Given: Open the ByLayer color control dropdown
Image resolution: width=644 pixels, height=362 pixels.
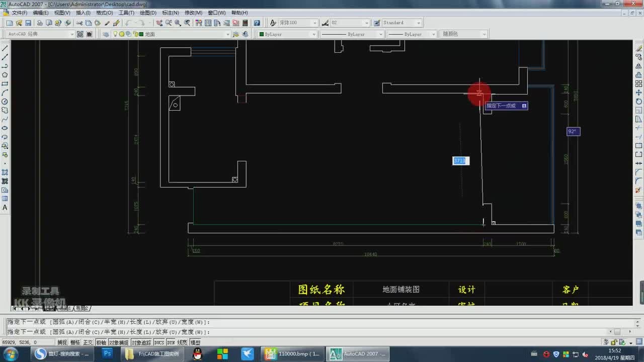Looking at the screenshot, I should click(287, 34).
